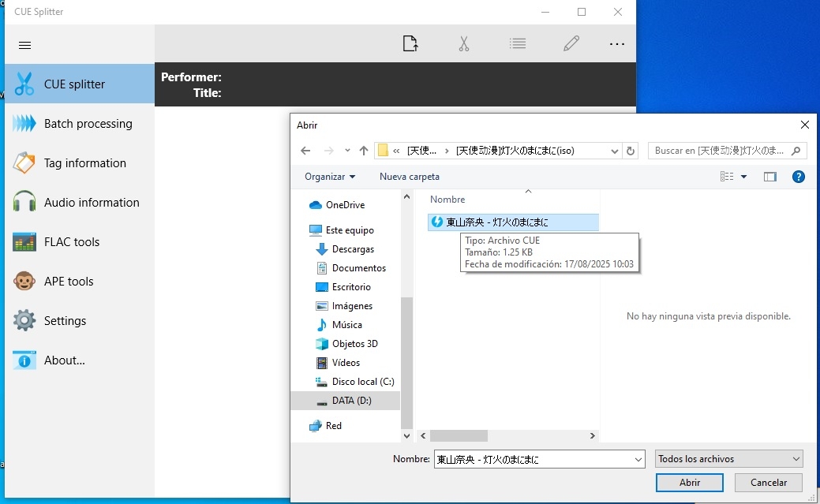The width and height of the screenshot is (820, 504).
Task: Click the Abrir button
Action: 690,483
